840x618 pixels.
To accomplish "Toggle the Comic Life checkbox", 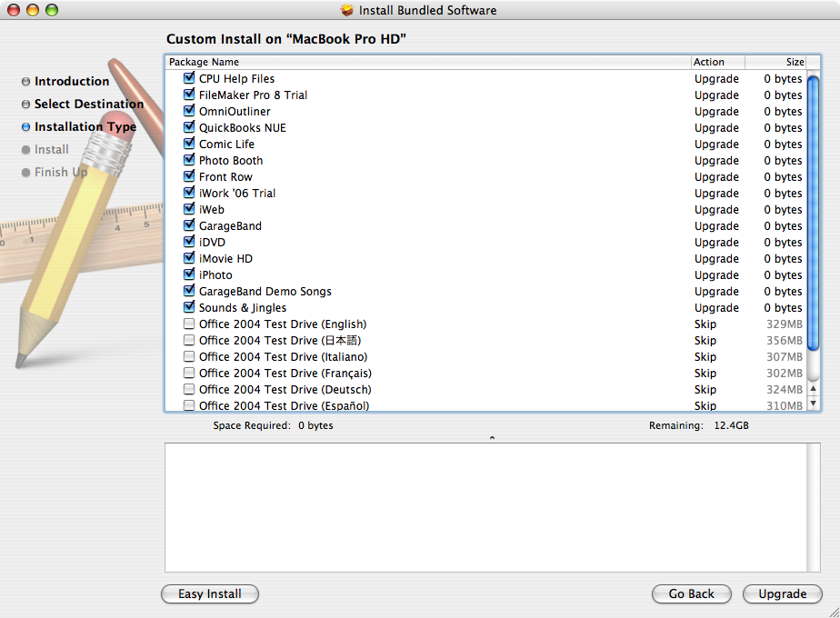I will click(188, 144).
